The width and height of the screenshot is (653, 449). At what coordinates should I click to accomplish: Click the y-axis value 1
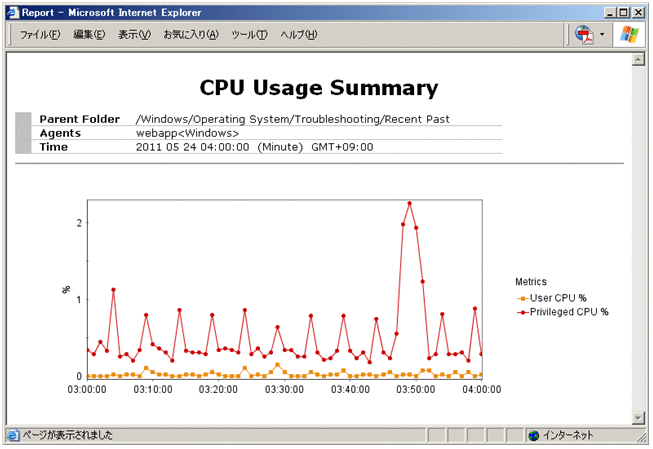(x=79, y=300)
